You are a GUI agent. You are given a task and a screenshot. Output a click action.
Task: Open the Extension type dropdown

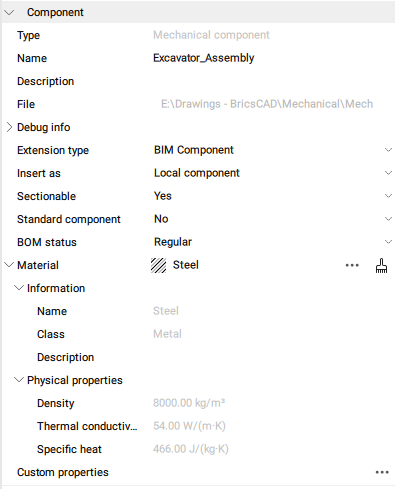[x=272, y=150]
